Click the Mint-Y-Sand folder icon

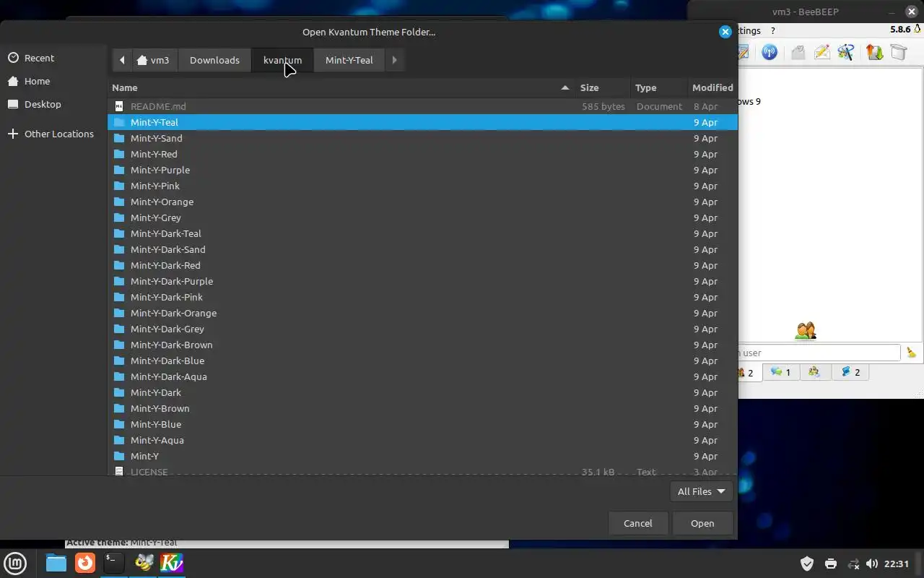[x=119, y=138]
